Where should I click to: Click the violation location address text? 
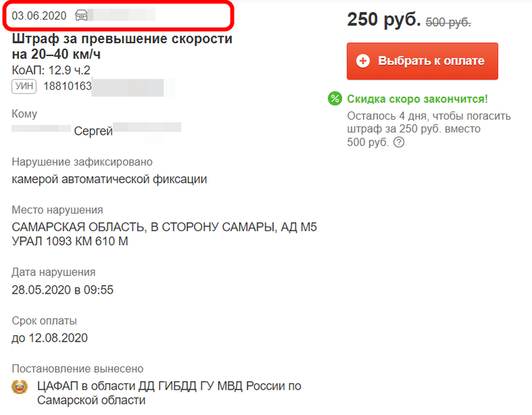(x=164, y=234)
